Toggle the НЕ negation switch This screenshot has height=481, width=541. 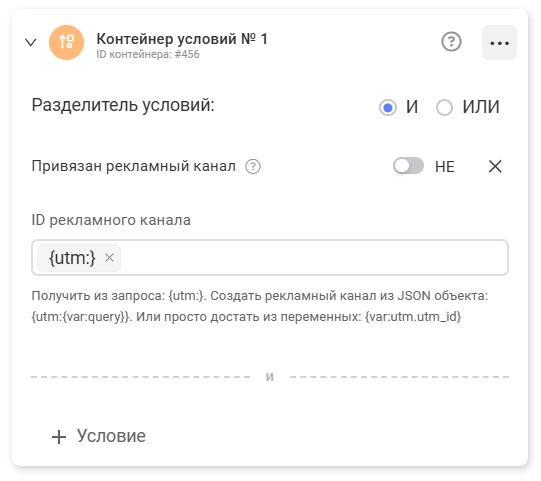click(x=408, y=166)
